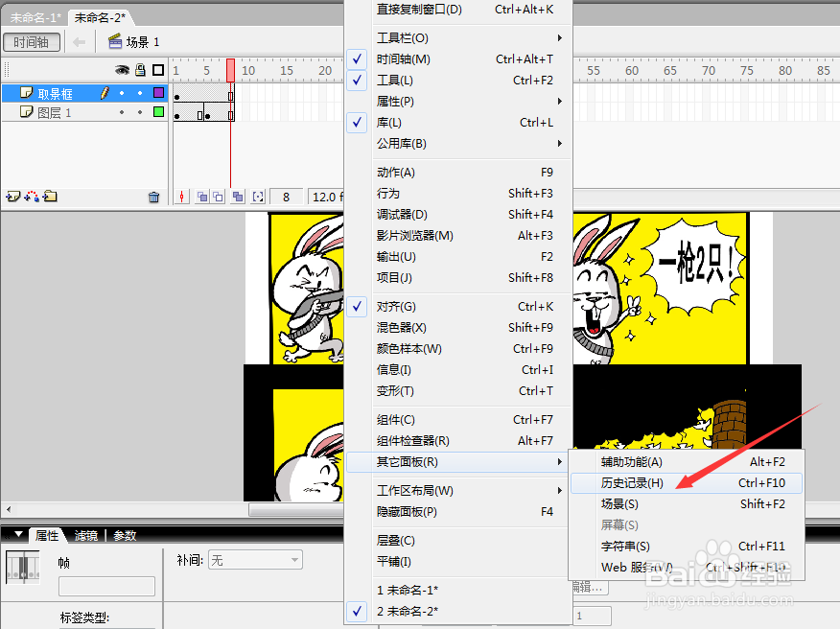The width and height of the screenshot is (840, 629).
Task: Select 场景(S) in submenu
Action: click(687, 504)
